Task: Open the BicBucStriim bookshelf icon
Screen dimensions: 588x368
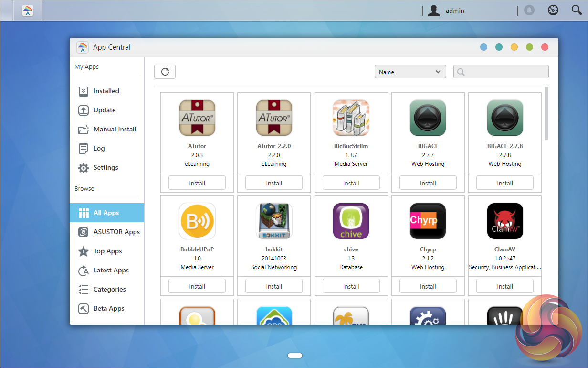Action: 351,118
